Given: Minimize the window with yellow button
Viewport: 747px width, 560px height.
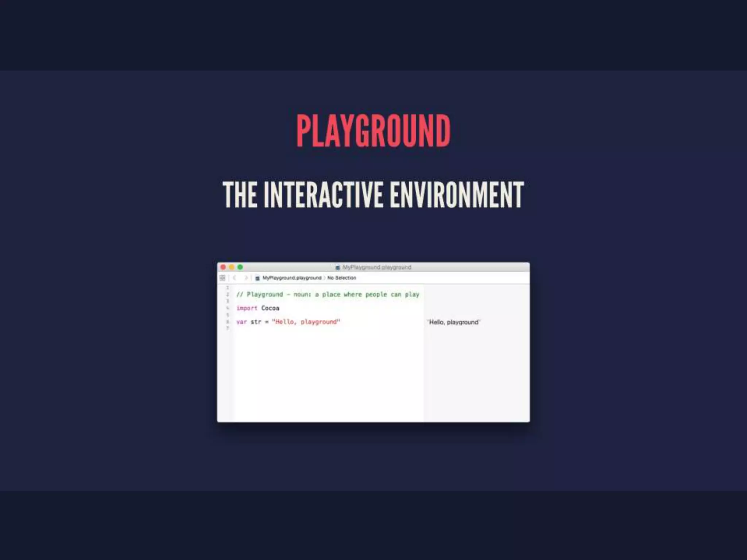Looking at the screenshot, I should click(232, 267).
